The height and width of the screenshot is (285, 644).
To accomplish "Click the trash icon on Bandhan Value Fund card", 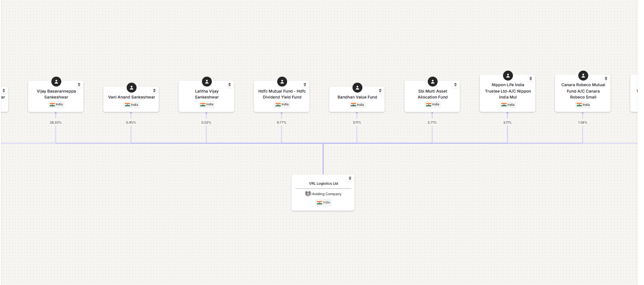I will click(380, 90).
